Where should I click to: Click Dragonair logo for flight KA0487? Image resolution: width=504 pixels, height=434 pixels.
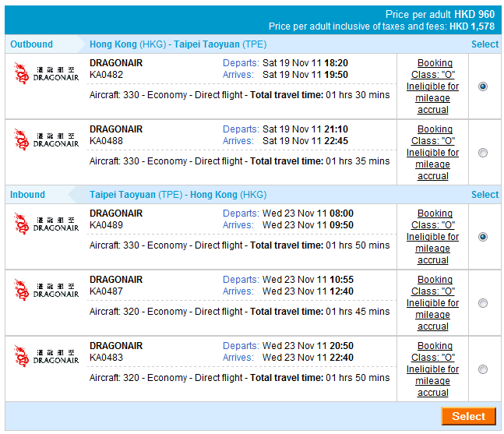click(x=47, y=291)
